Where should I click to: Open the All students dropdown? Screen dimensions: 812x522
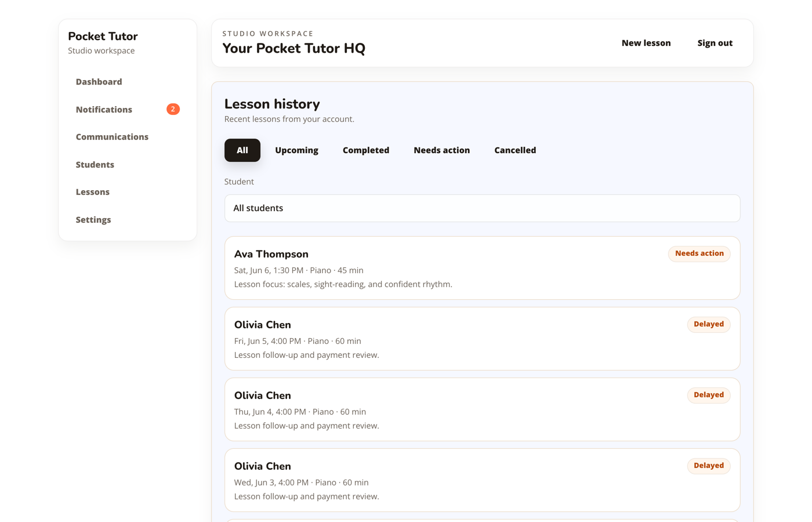(483, 208)
